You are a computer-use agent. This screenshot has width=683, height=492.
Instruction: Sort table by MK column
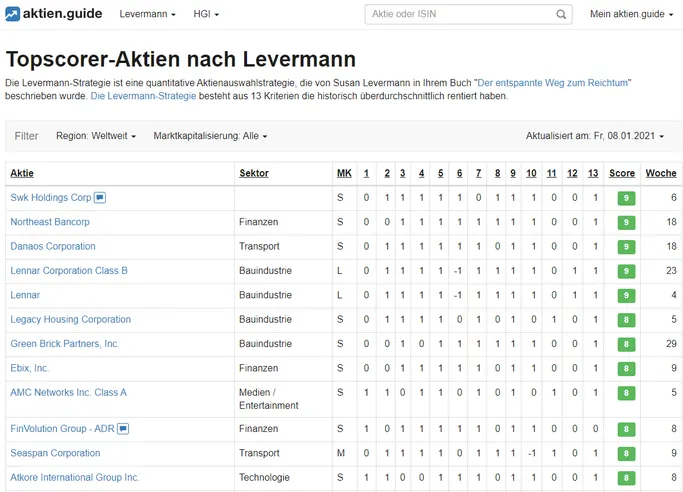[x=344, y=173]
